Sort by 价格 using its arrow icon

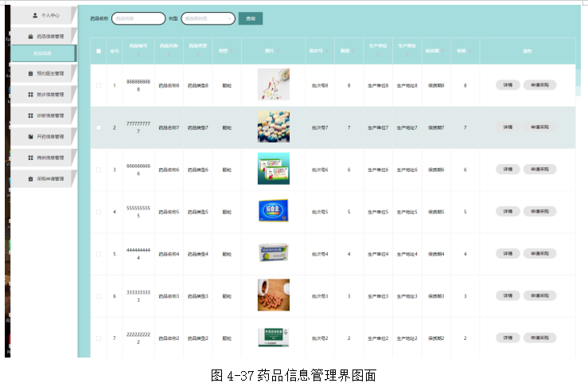tap(469, 51)
